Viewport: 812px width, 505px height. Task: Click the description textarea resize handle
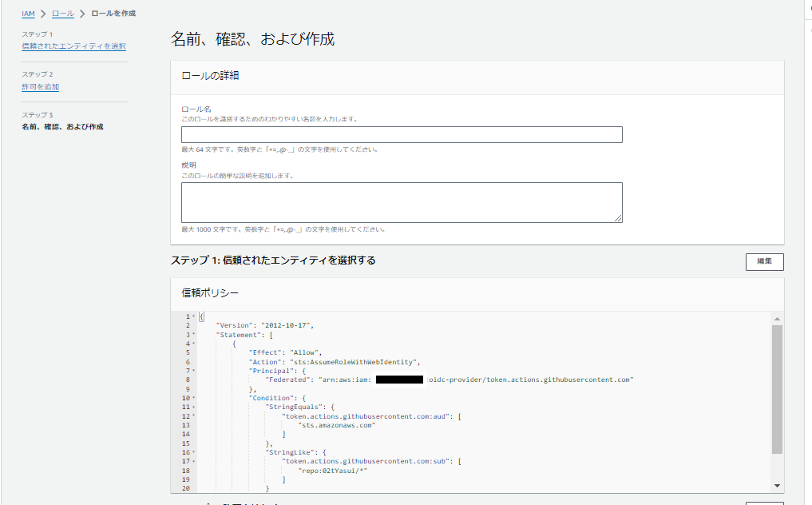click(x=618, y=219)
